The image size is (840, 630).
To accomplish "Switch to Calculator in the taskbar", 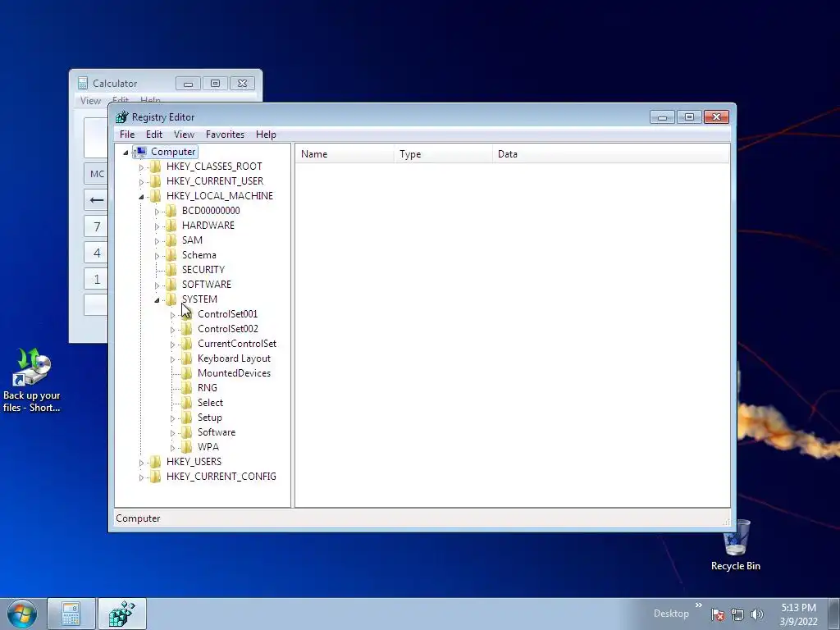I will pos(71,614).
